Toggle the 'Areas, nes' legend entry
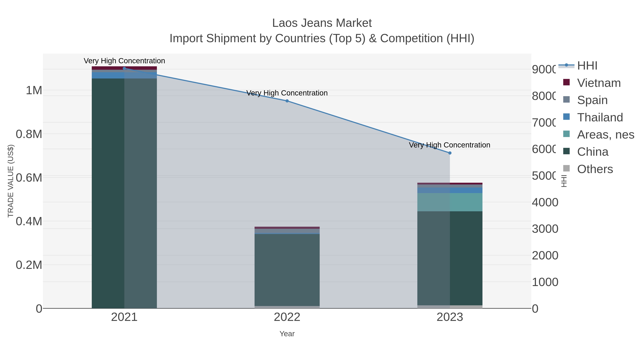Viewport: 644px width, 362px height. click(x=599, y=135)
